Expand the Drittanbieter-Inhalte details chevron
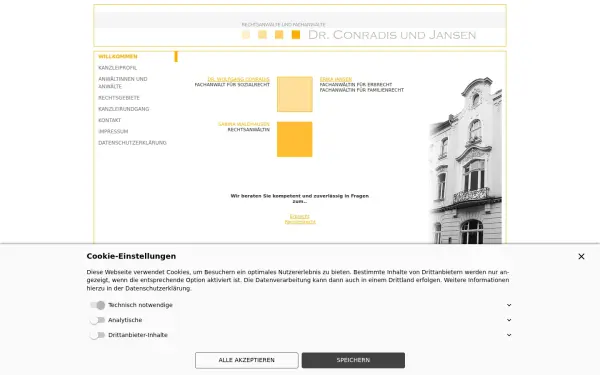Viewport: 600px width, 375px height. click(509, 335)
